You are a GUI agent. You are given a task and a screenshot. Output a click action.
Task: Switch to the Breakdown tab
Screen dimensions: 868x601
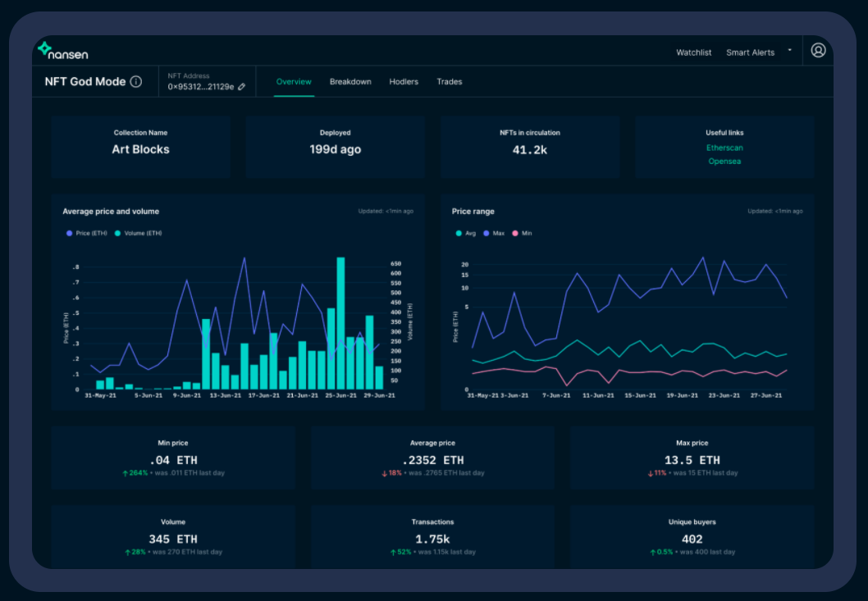350,82
